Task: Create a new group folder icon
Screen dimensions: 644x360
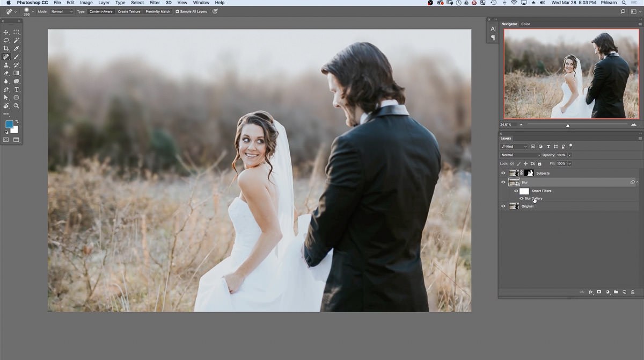Action: 616,292
